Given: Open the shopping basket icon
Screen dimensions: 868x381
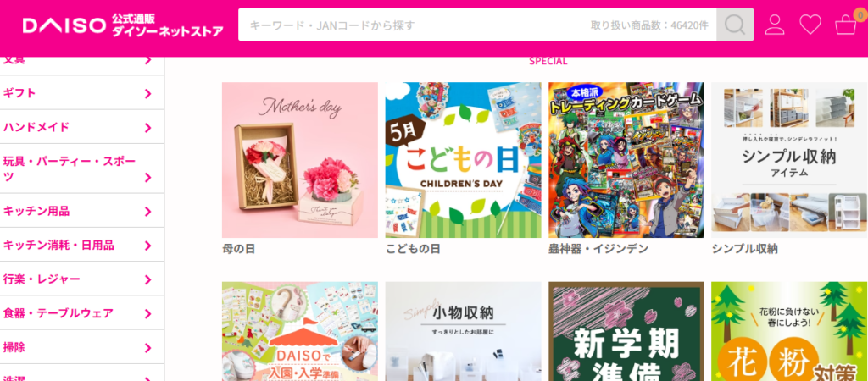Looking at the screenshot, I should [846, 25].
